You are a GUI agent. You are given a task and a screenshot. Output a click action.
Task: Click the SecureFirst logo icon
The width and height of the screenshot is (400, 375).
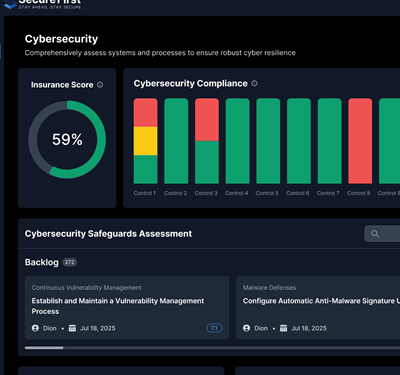point(9,4)
